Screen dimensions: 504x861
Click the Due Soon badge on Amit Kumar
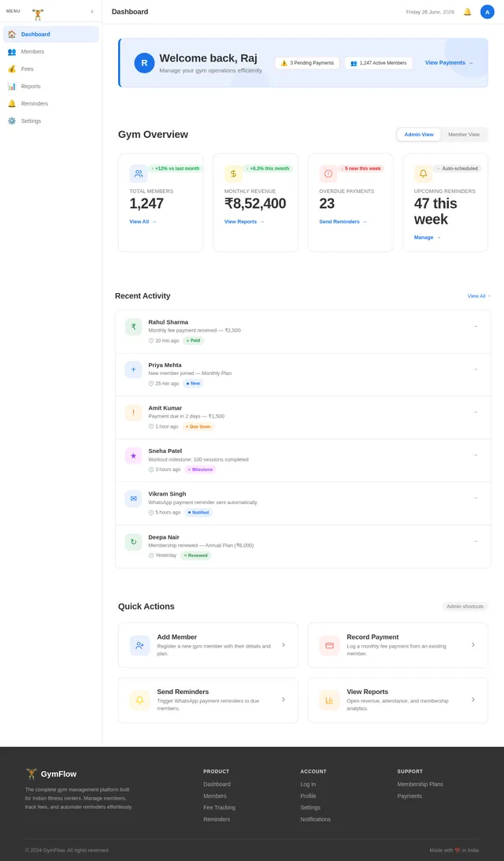198,427
